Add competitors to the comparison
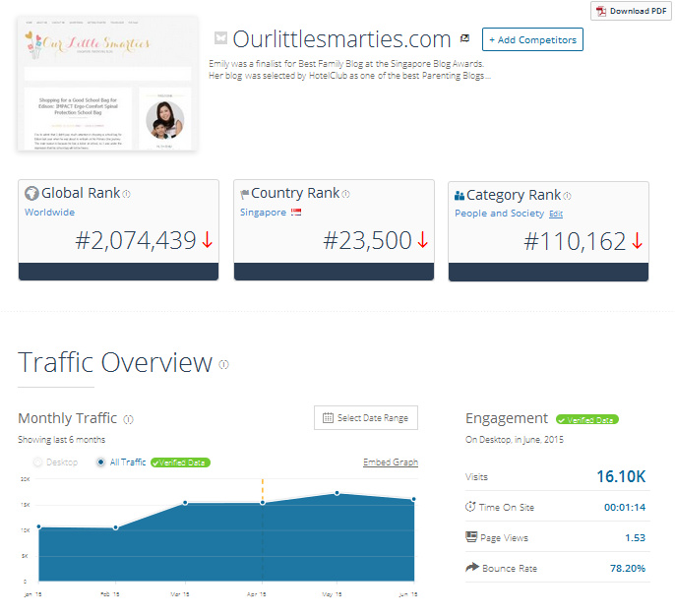The height and width of the screenshot is (616, 675). 532,39
